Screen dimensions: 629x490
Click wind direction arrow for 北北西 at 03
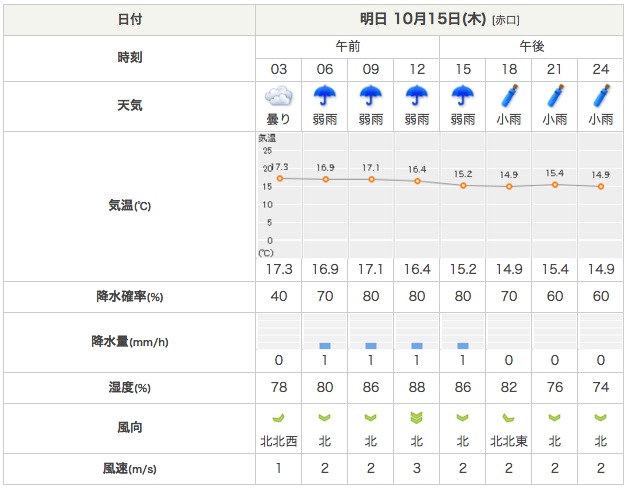click(279, 418)
